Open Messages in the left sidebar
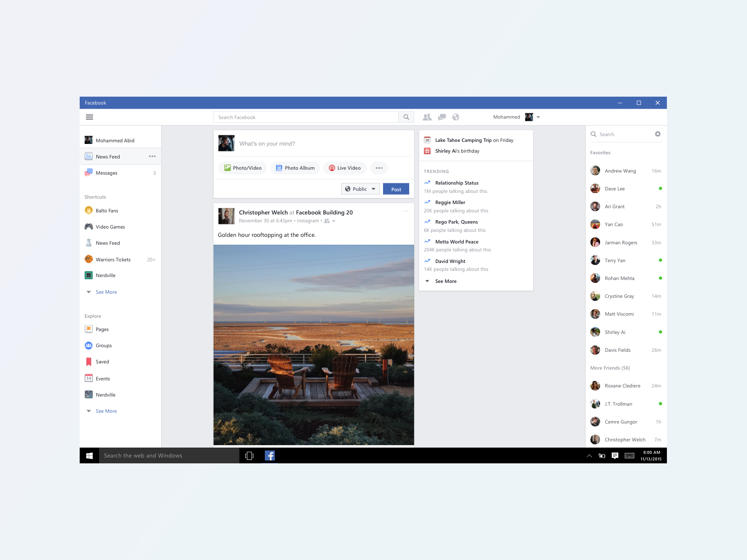The width and height of the screenshot is (747, 560). [x=107, y=173]
